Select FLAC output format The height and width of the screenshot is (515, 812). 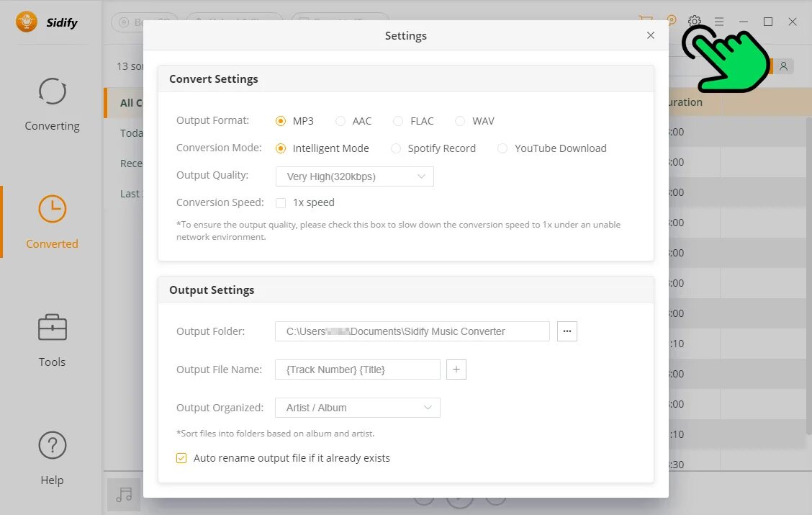pyautogui.click(x=398, y=121)
